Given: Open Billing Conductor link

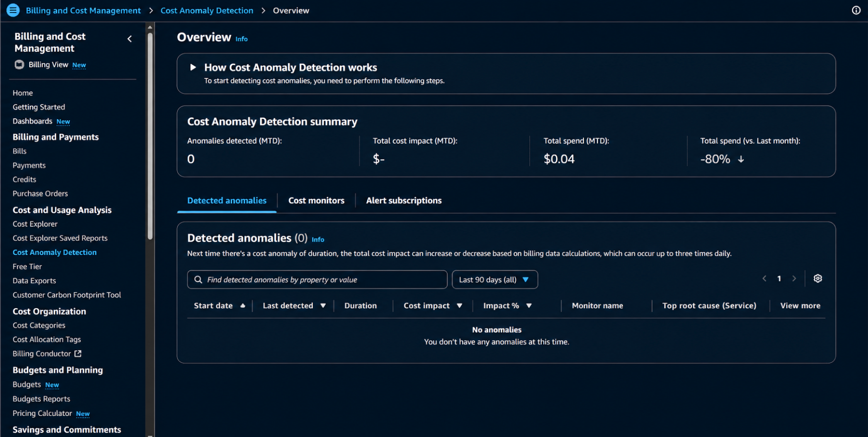Looking at the screenshot, I should [x=42, y=354].
